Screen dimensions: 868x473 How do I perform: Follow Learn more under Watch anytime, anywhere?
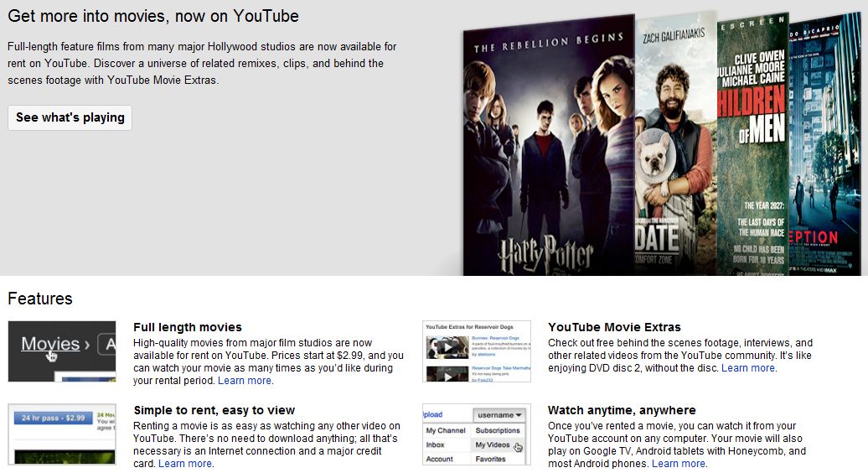pyautogui.click(x=679, y=464)
